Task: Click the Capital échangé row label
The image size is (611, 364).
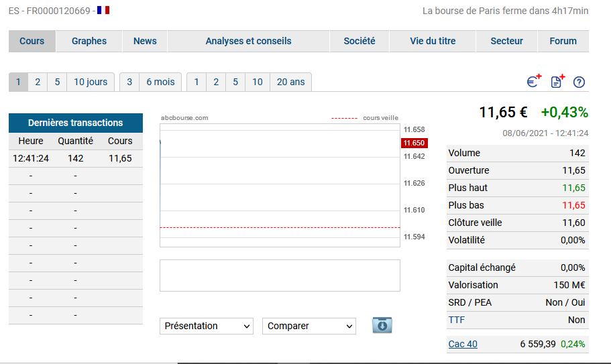Action: 482,268
